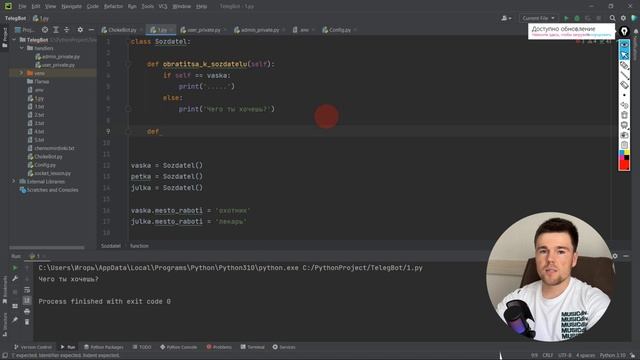Collapse the handlers folder
The width and height of the screenshot is (640, 360).
[x=22, y=48]
